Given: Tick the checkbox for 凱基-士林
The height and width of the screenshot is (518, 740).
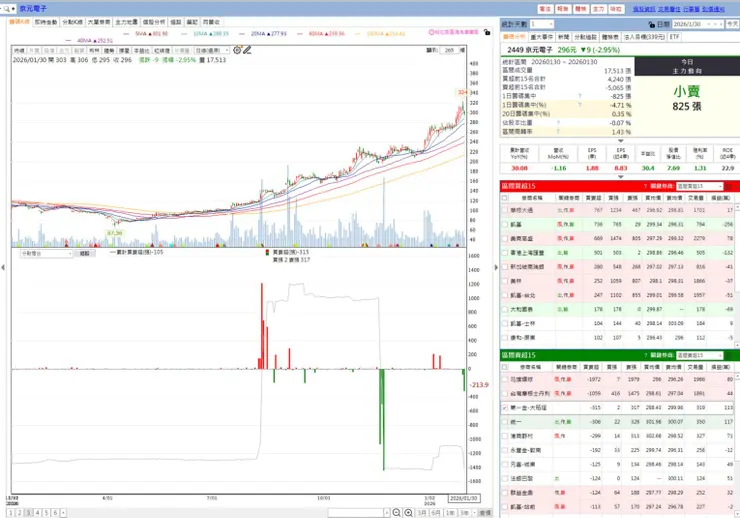Looking at the screenshot, I should [x=505, y=324].
